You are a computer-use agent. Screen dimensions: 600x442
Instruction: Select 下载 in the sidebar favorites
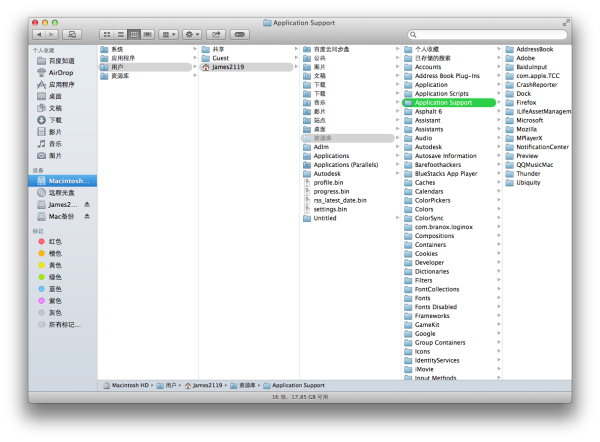click(55, 120)
